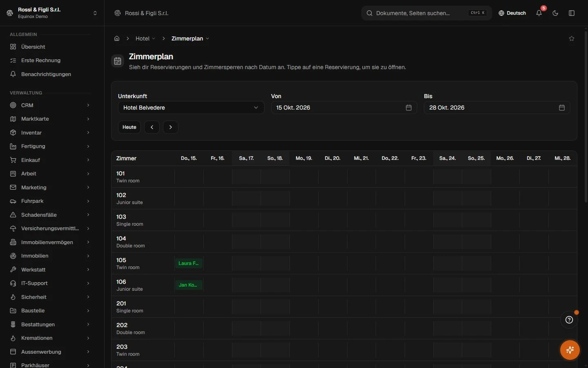Go to next date range

point(171,127)
